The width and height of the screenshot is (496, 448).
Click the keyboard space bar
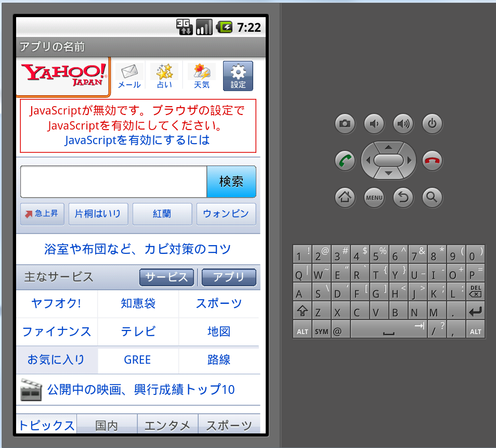pos(388,329)
